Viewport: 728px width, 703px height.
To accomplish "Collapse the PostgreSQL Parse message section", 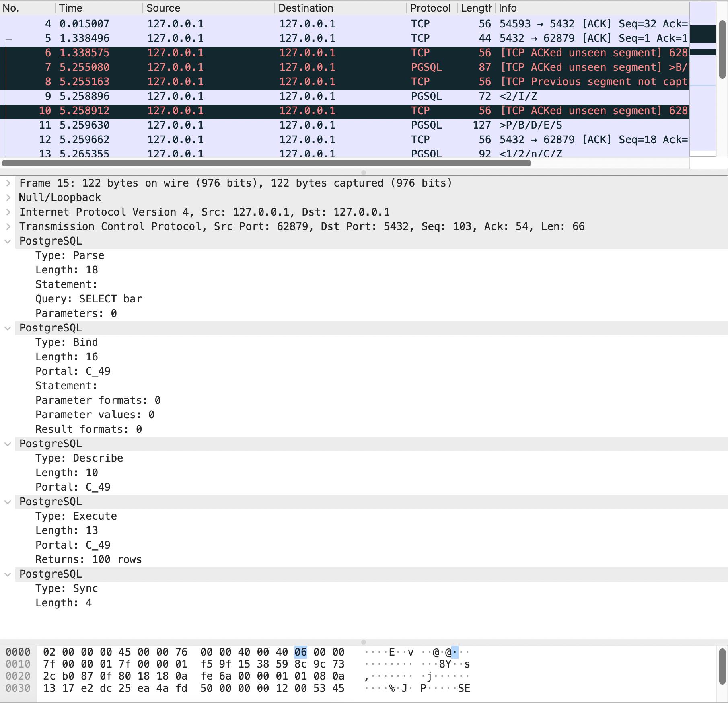I will click(x=8, y=241).
